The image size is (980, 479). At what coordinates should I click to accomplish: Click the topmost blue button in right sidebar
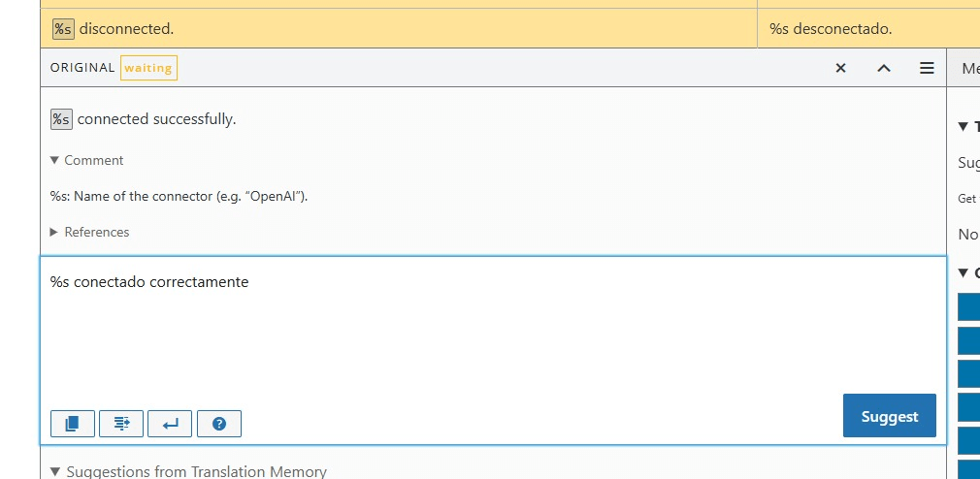tap(968, 306)
